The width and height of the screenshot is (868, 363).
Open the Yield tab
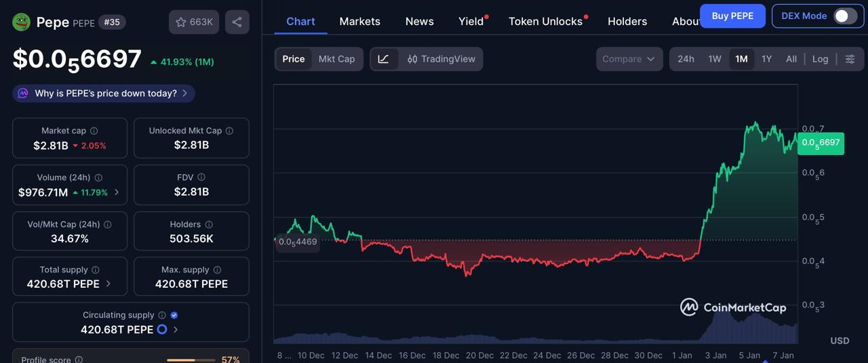(471, 21)
